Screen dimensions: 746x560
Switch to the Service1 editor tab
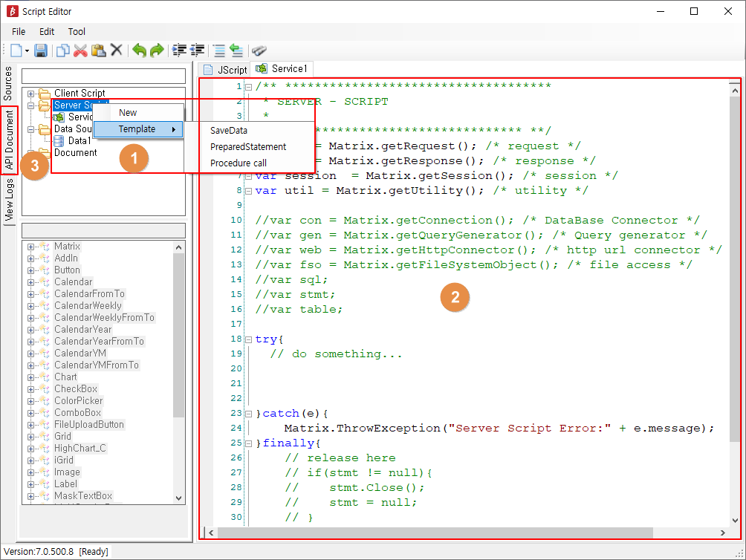point(282,68)
